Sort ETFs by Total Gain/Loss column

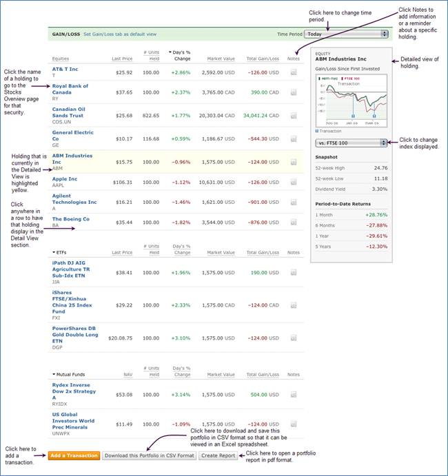263,252
